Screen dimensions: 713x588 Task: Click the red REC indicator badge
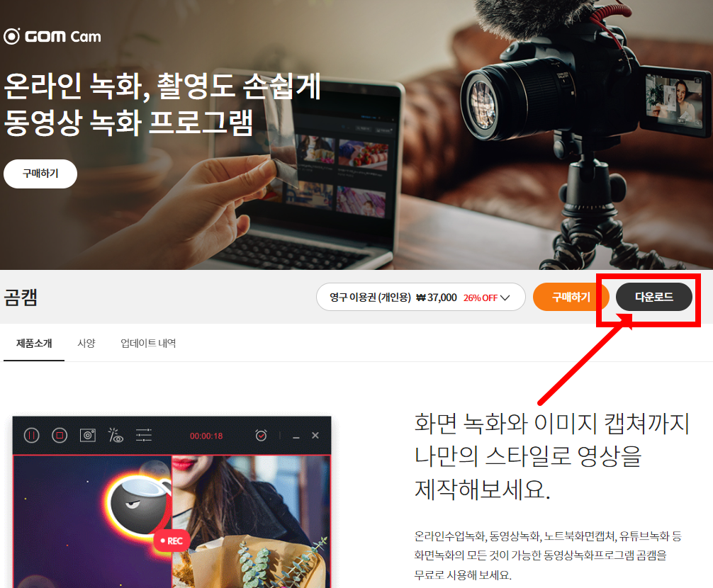pyautogui.click(x=172, y=541)
